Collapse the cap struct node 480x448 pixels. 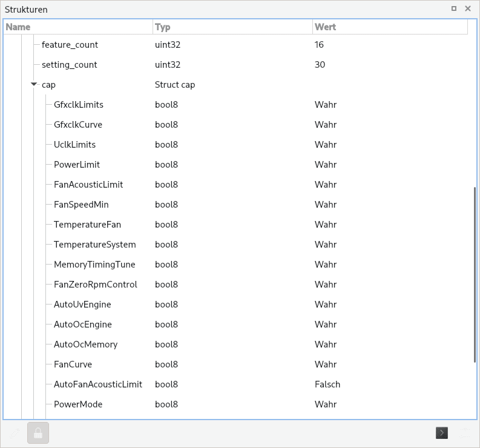[x=34, y=84]
